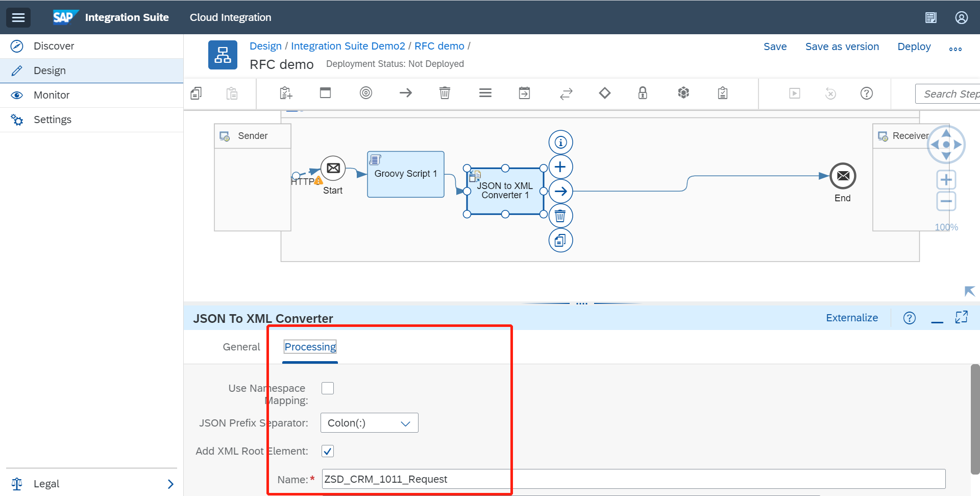This screenshot has height=496, width=980.
Task: Switch to the General tab
Action: 241,347
